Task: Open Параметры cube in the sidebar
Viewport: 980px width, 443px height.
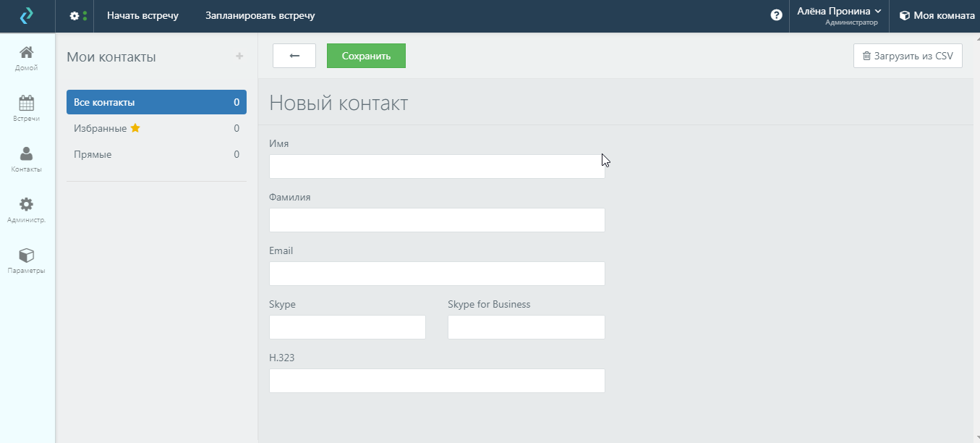Action: (x=27, y=261)
